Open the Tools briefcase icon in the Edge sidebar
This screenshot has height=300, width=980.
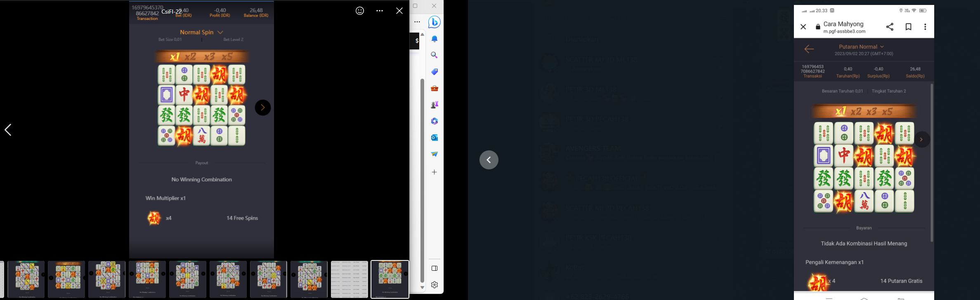click(435, 88)
